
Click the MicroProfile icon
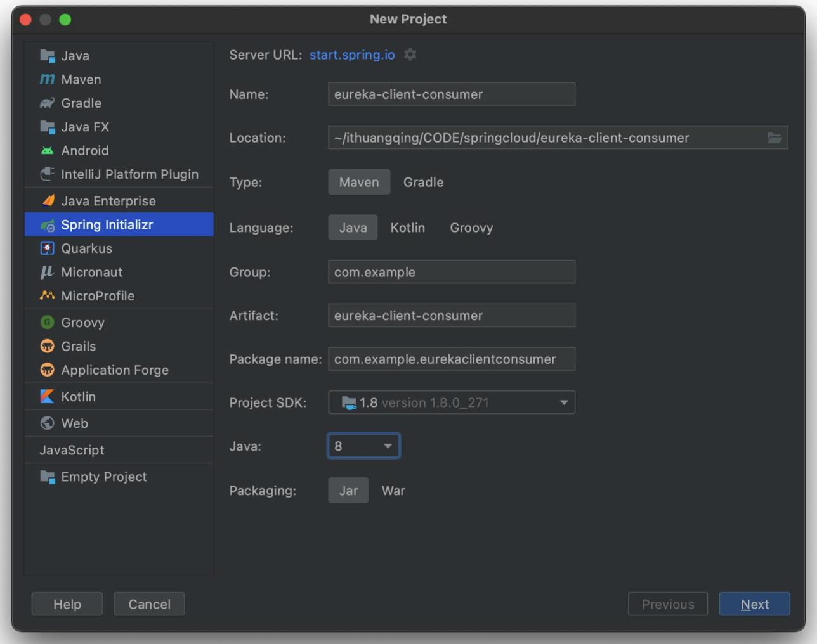[x=47, y=295]
